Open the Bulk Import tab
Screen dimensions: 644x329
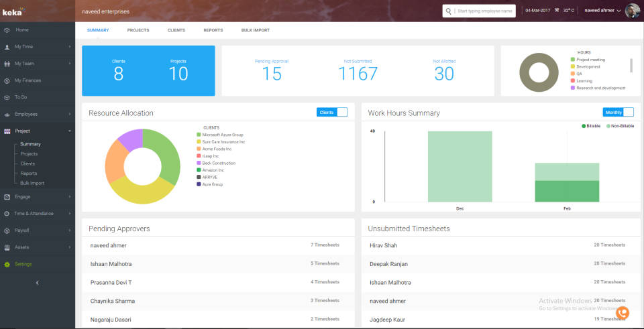click(x=255, y=30)
